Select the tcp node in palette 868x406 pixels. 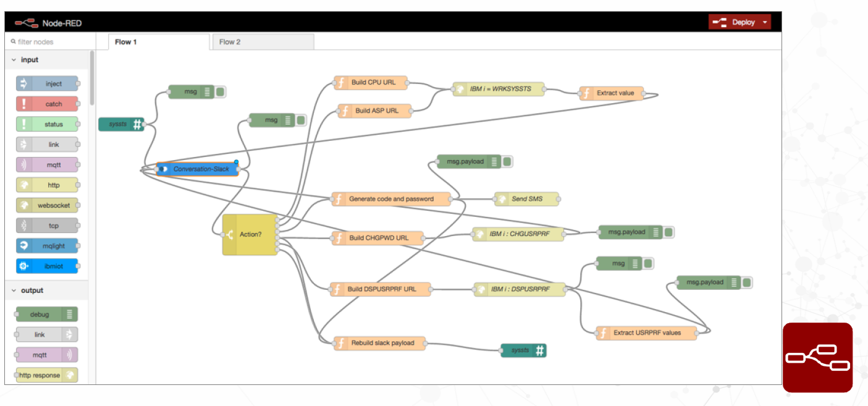click(48, 226)
